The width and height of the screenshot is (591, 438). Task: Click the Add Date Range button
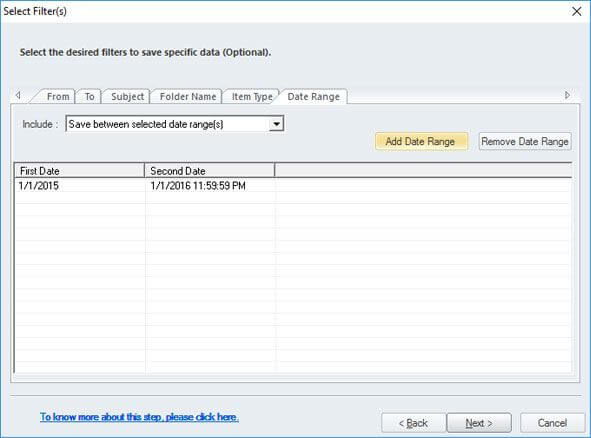421,141
